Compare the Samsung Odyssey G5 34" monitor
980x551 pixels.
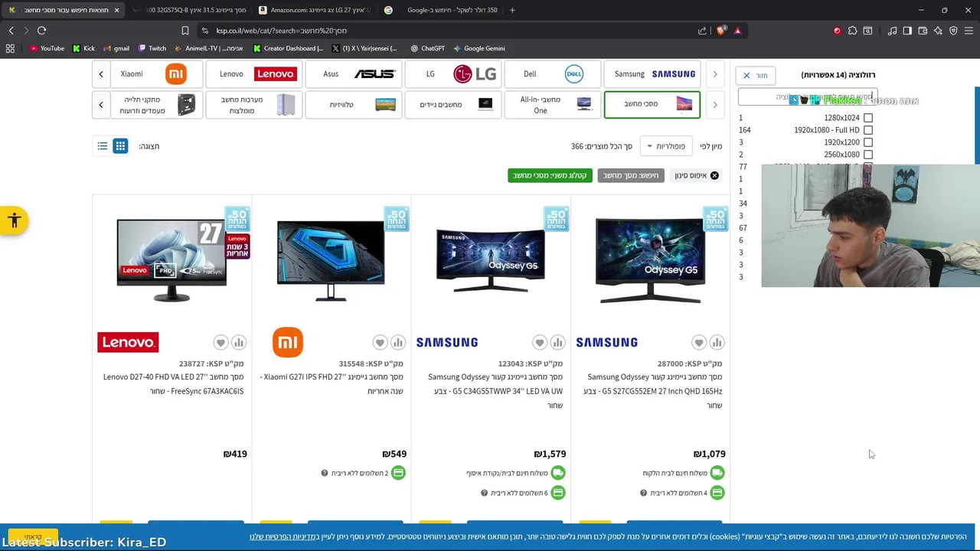tap(557, 343)
